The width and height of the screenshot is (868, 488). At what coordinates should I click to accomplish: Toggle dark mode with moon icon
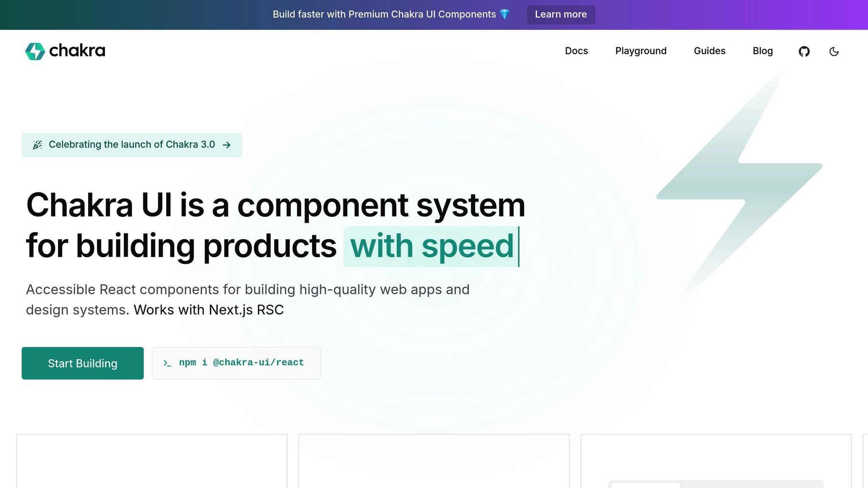pyautogui.click(x=834, y=51)
